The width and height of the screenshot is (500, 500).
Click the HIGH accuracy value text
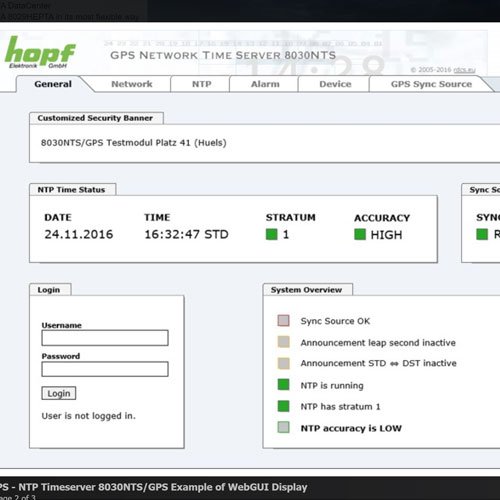pyautogui.click(x=386, y=235)
